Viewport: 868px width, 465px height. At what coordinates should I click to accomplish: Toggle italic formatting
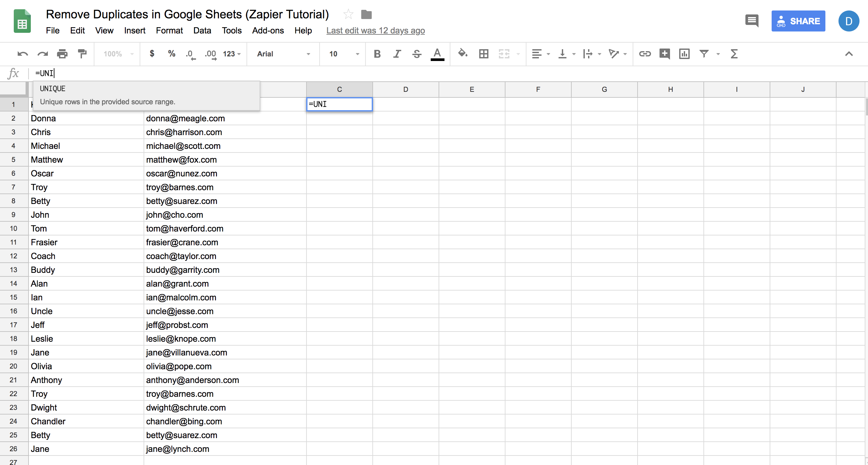pos(397,54)
